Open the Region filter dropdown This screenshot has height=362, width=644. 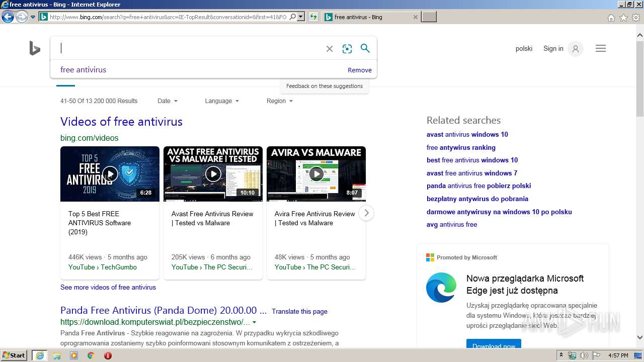[280, 101]
